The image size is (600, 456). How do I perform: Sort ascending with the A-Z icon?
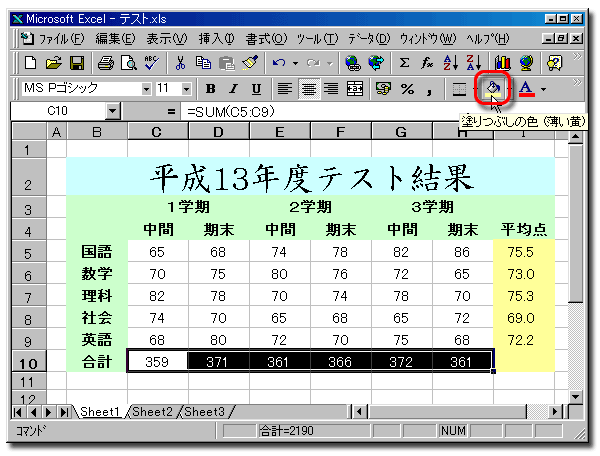tap(450, 62)
